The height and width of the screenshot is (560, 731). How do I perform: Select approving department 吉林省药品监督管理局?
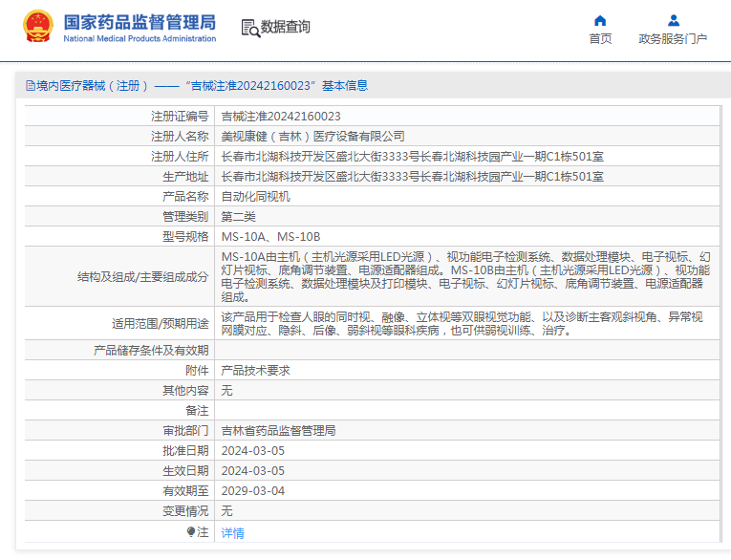(278, 430)
